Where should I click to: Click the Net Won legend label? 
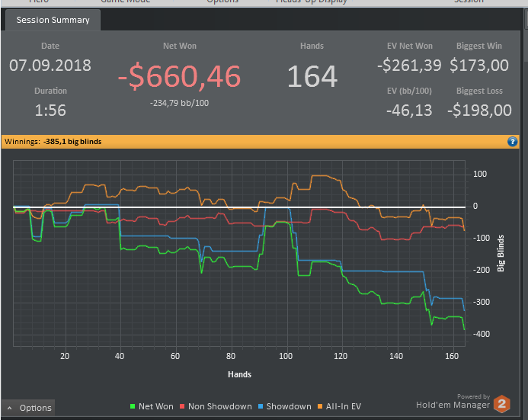coord(156,406)
